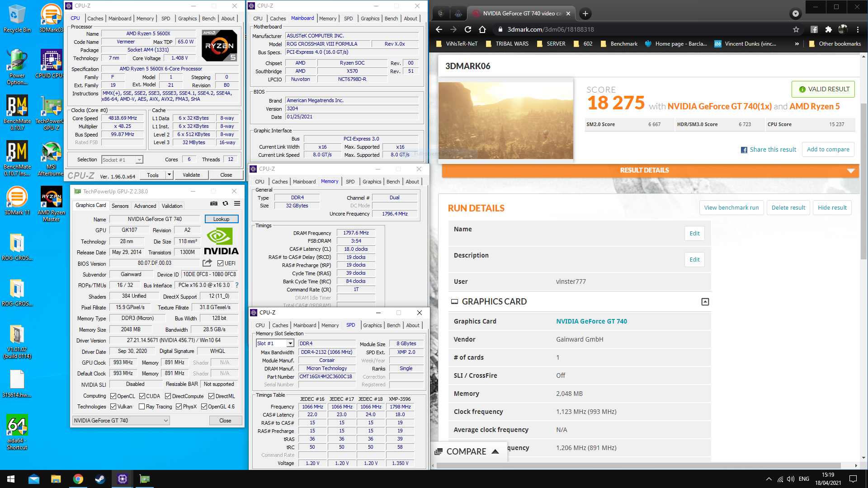Open File Explorer from the taskbar

click(x=56, y=479)
